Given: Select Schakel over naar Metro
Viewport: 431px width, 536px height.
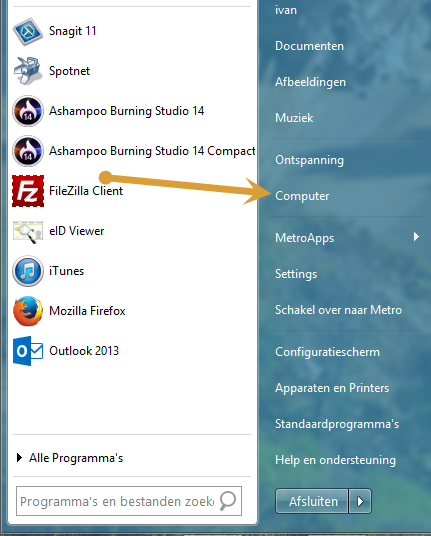Looking at the screenshot, I should [338, 310].
